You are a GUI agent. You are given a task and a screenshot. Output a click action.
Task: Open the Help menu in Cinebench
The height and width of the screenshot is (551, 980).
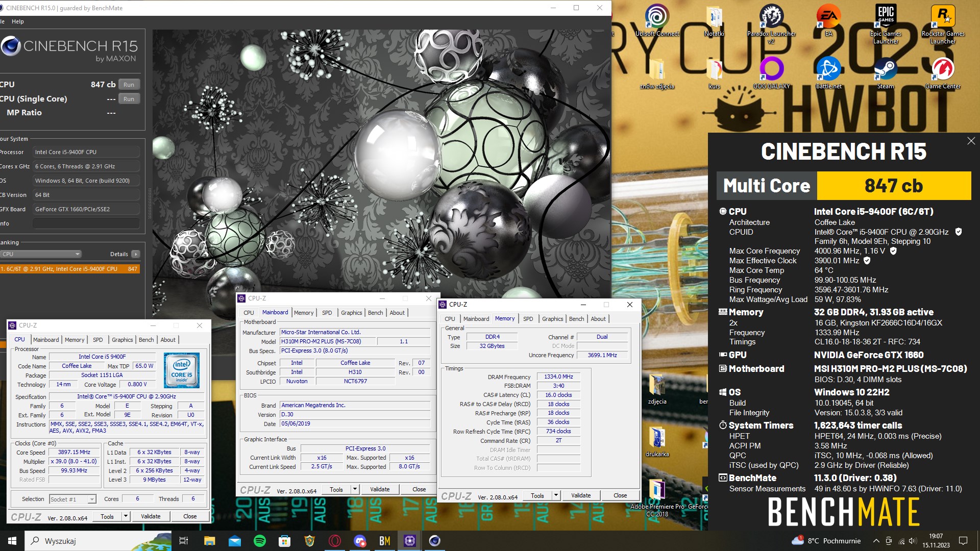[x=18, y=21]
